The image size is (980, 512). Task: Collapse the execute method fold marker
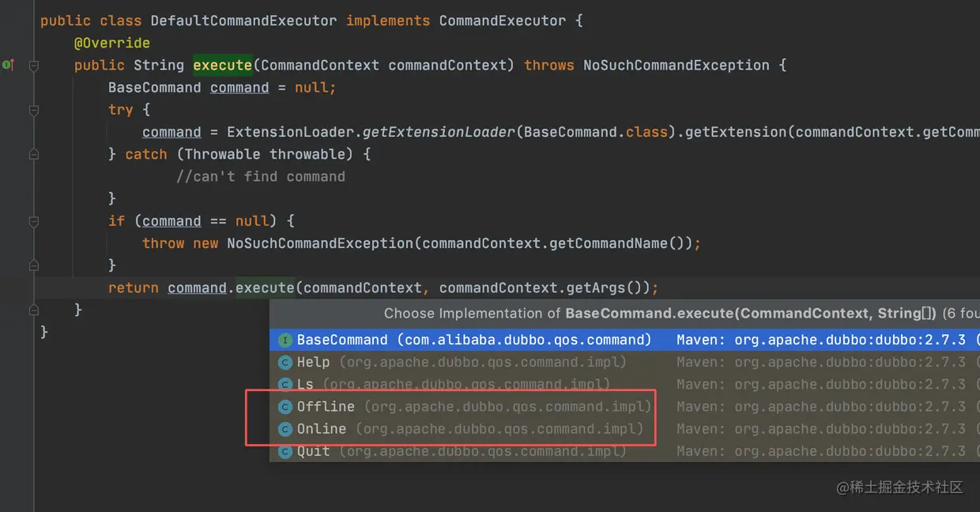point(34,66)
